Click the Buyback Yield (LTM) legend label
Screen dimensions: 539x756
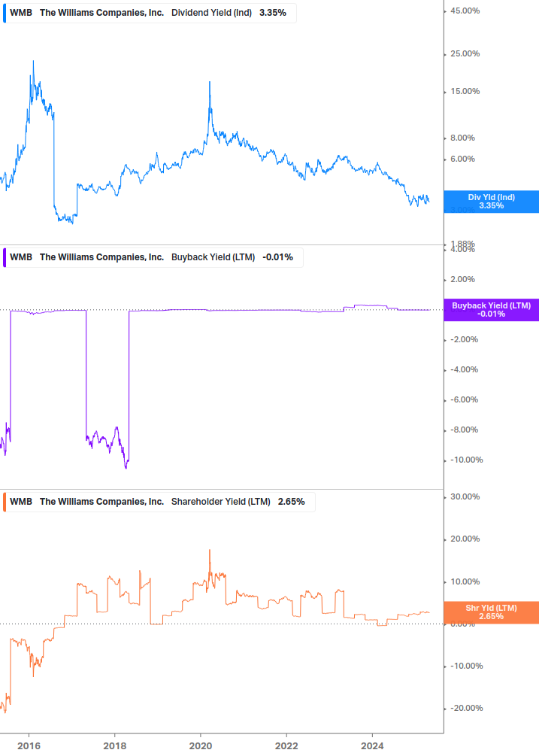click(x=213, y=257)
